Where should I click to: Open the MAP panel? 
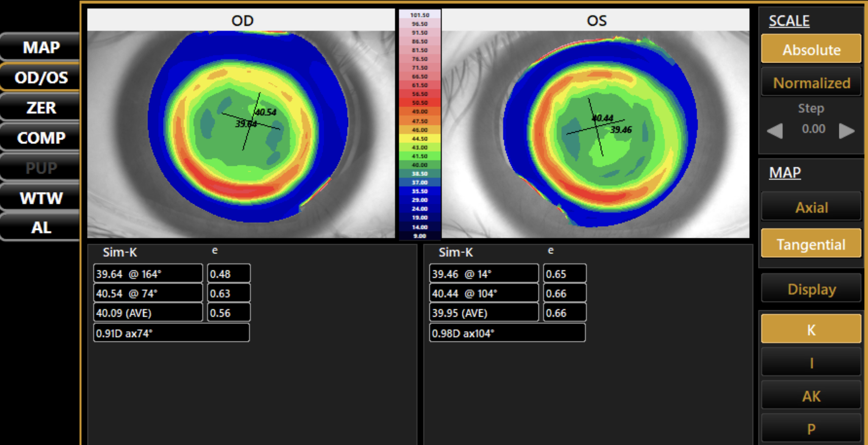[41, 47]
